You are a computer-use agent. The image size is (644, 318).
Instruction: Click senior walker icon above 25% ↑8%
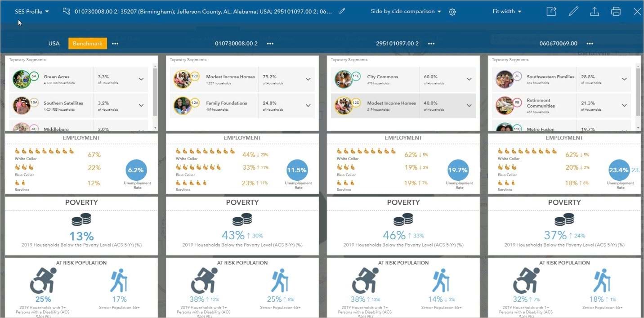(x=280, y=281)
